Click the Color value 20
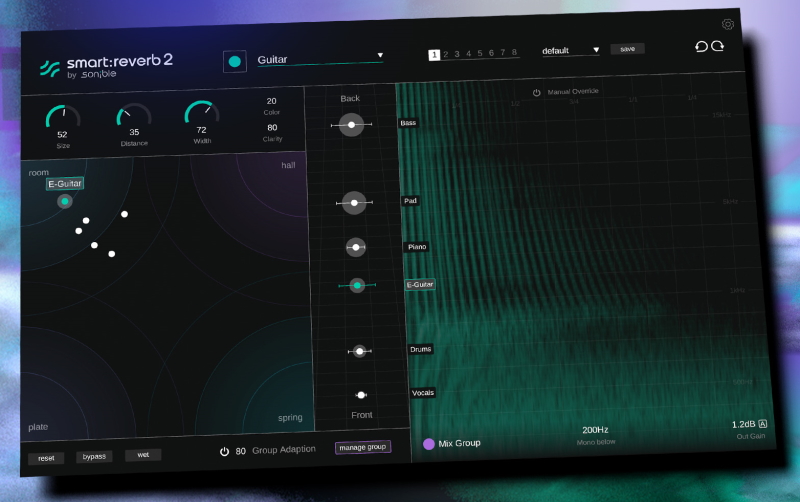This screenshot has height=502, width=800. tap(271, 101)
